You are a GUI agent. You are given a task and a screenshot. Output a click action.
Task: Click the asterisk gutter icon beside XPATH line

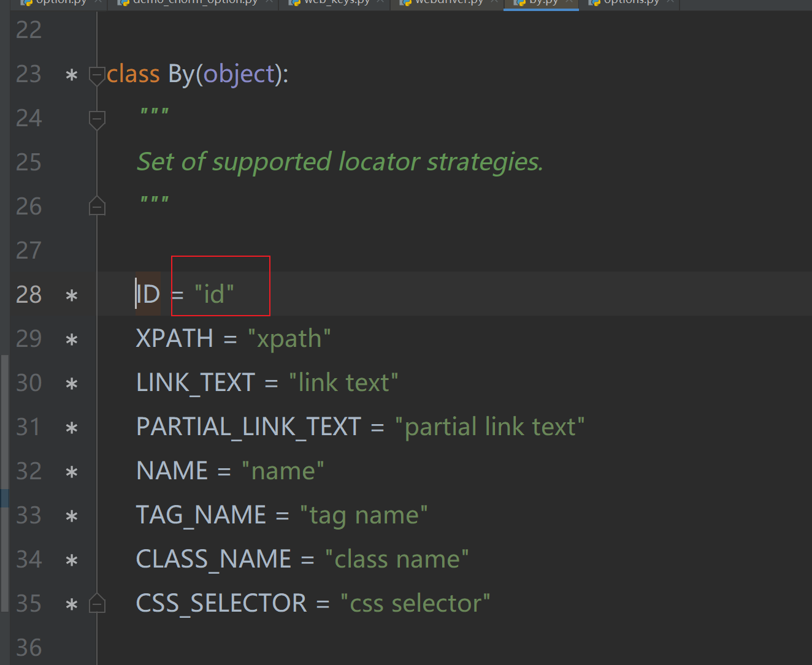[72, 341]
